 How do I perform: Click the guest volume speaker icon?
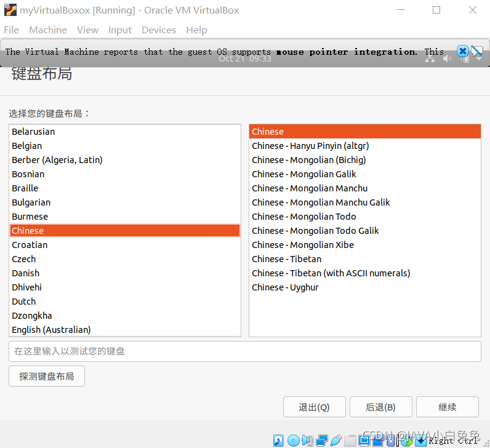point(447,58)
